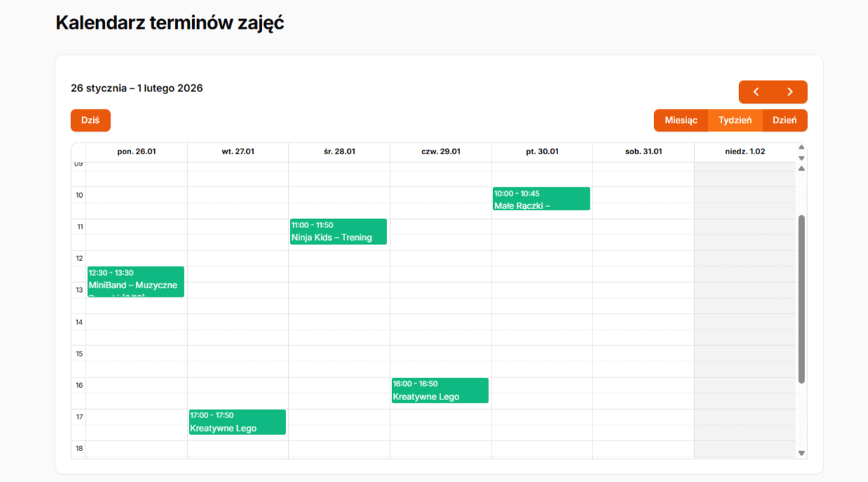This screenshot has width=868, height=482.
Task: Click the niedz. 1.02 day header
Action: 745,152
